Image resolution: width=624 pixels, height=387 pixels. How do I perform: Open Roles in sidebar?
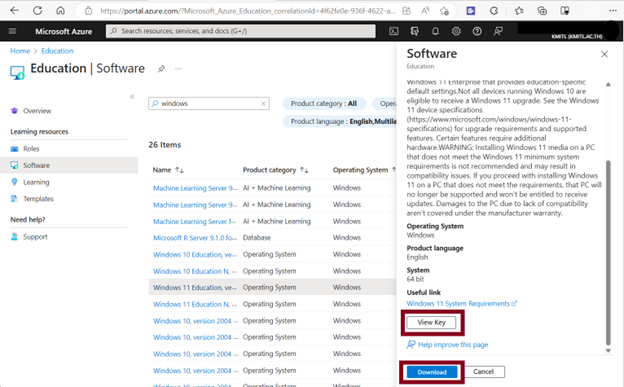[x=31, y=149]
